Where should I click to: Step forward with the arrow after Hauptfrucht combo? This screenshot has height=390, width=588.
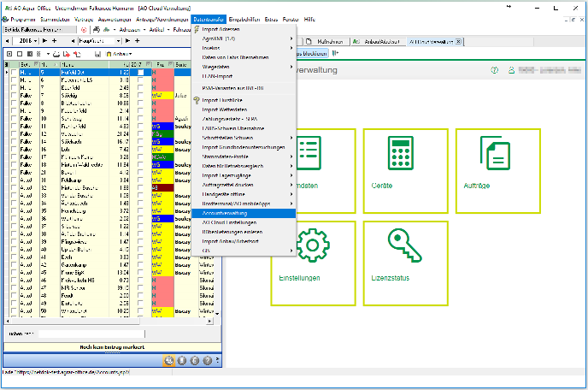128,40
